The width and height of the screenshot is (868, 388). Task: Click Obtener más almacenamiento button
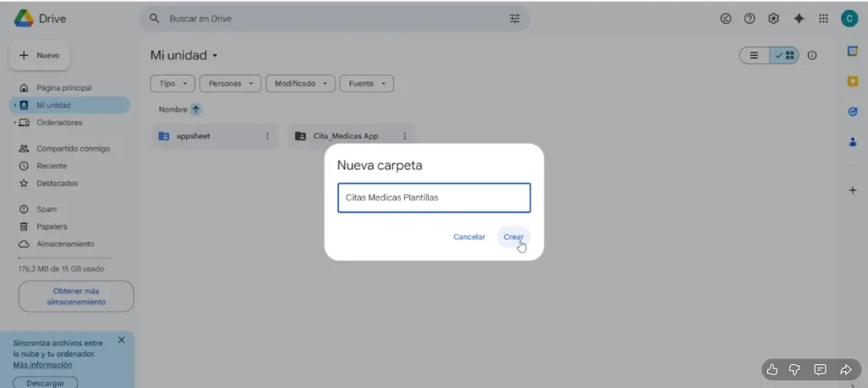[76, 297]
